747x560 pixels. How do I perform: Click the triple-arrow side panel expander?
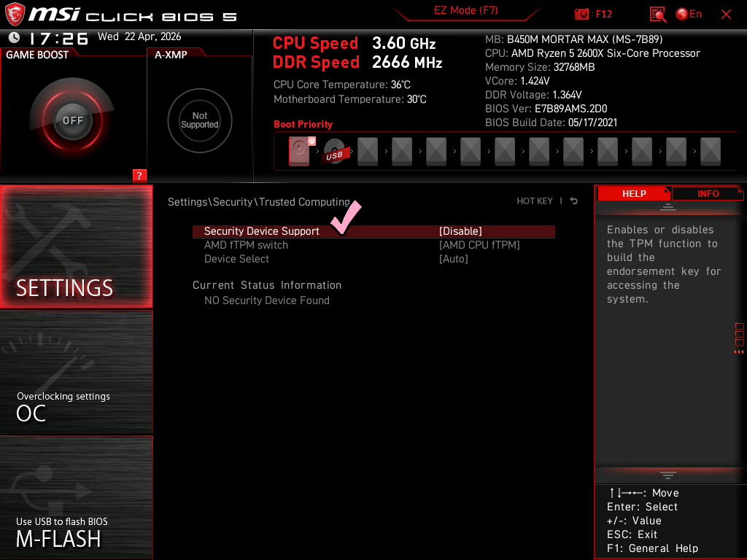738,352
